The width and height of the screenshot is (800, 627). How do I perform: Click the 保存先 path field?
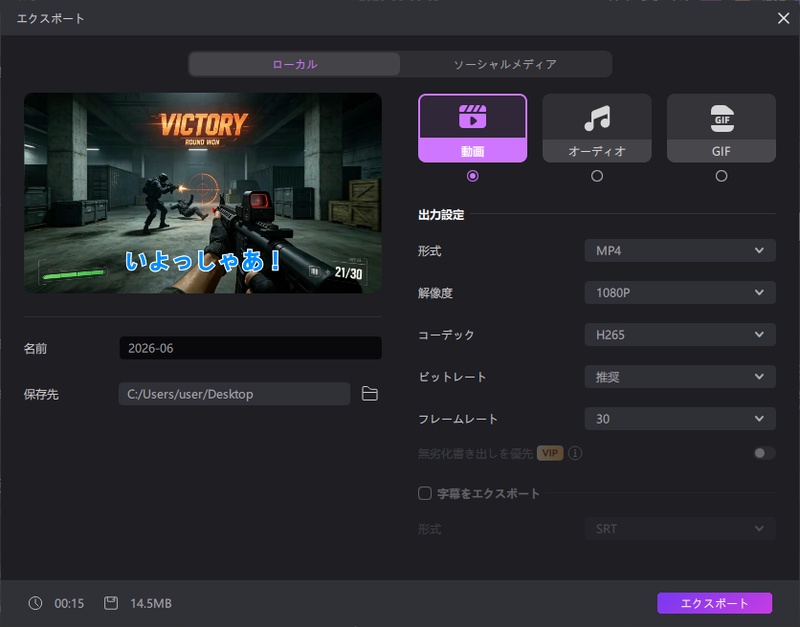[x=234, y=394]
